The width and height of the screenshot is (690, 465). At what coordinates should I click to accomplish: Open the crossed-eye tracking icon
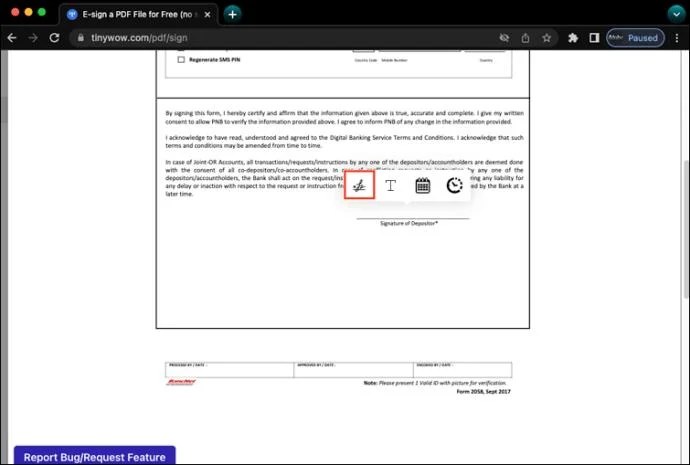(504, 38)
